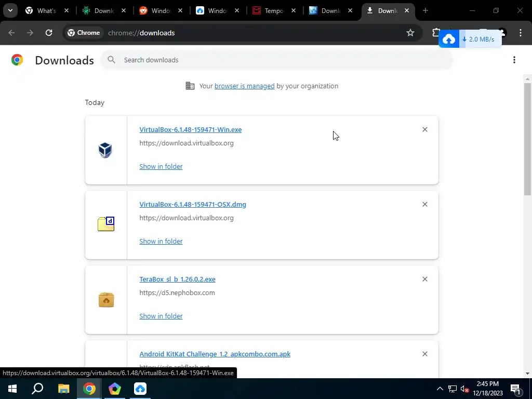The width and height of the screenshot is (532, 399).
Task: Show hidden system tray icons
Action: 440,389
